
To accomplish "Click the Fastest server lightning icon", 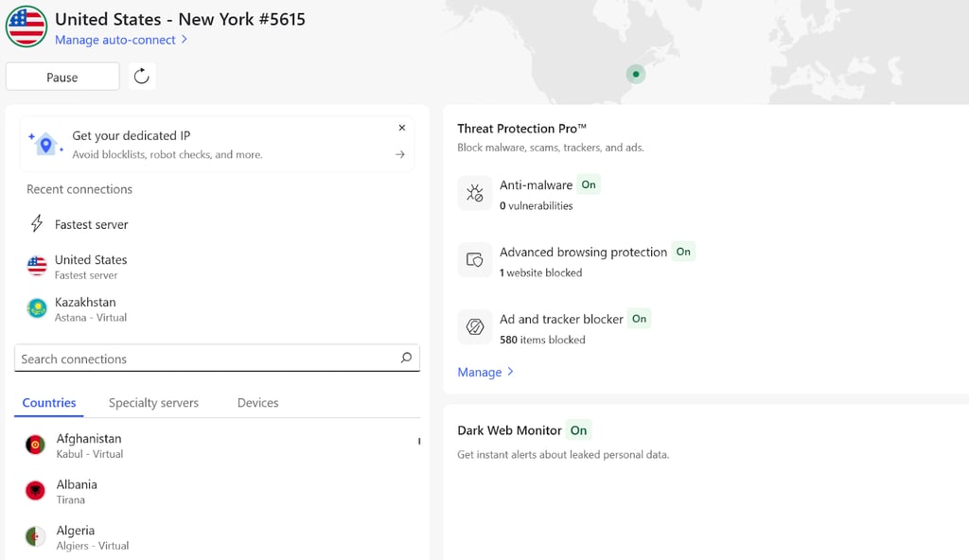I will [x=37, y=224].
